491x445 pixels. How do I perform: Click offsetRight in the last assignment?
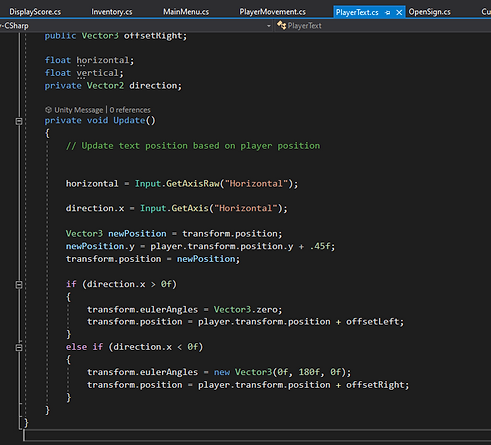coord(375,385)
